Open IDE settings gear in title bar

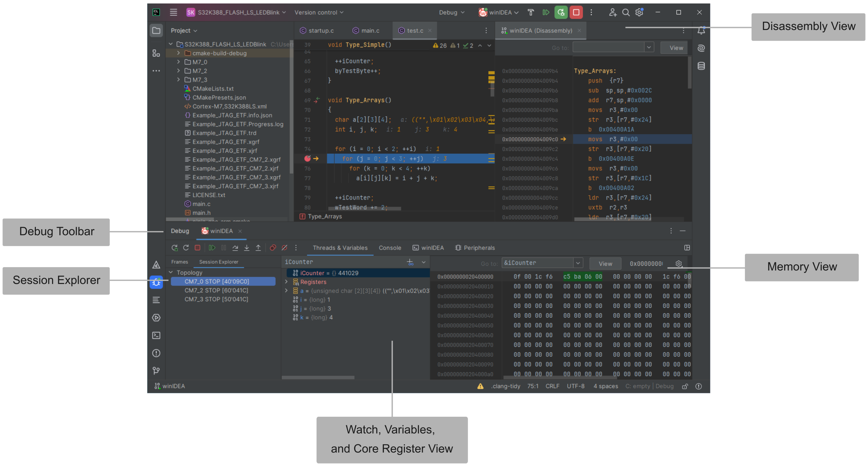(x=639, y=12)
